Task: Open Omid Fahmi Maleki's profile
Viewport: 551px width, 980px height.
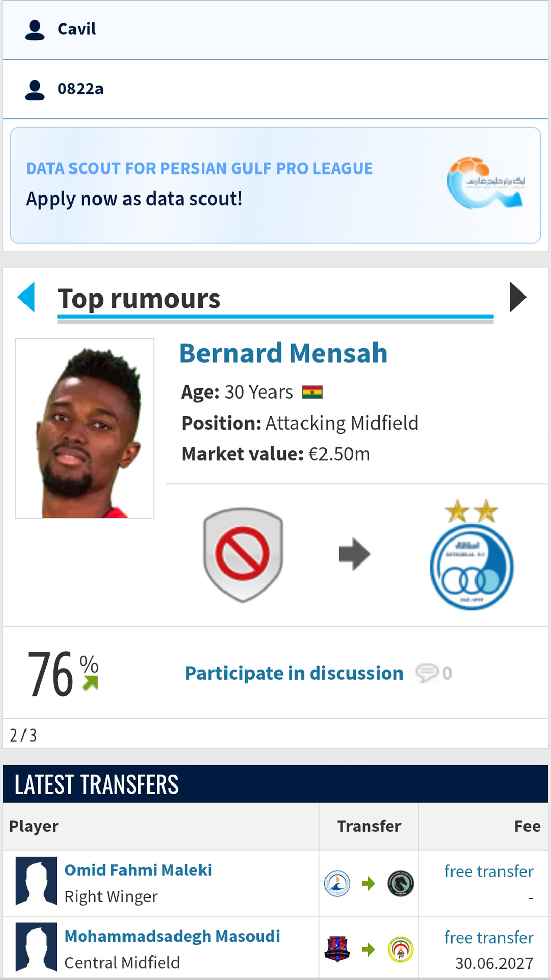Action: (138, 870)
